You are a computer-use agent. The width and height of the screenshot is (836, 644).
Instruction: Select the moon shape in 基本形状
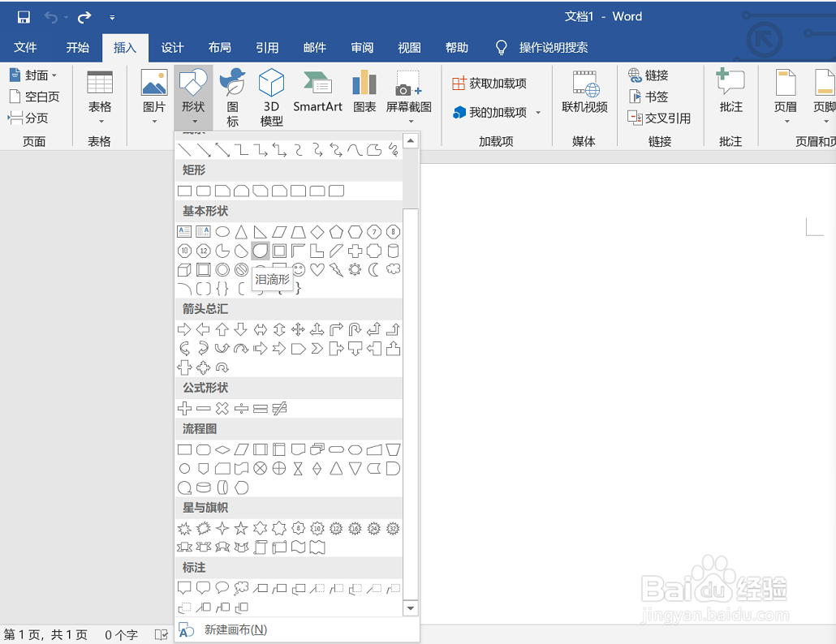coord(373,269)
